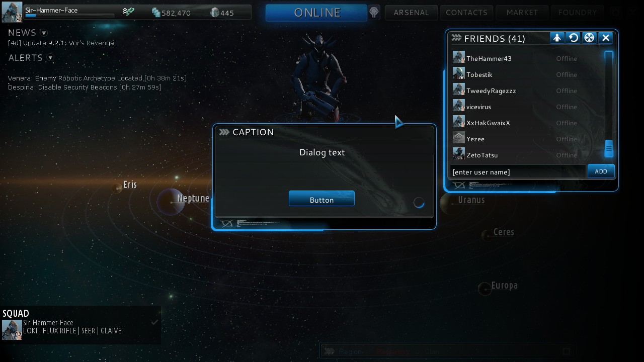Toggle squad ready checkmark
The image size is (644, 362).
tap(154, 322)
